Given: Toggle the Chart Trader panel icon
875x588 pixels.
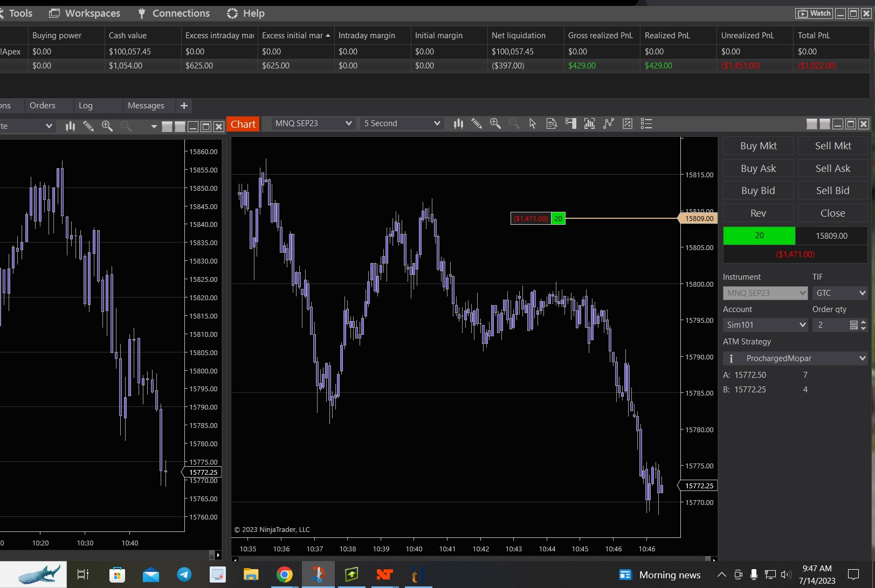Looking at the screenshot, I should tap(571, 124).
